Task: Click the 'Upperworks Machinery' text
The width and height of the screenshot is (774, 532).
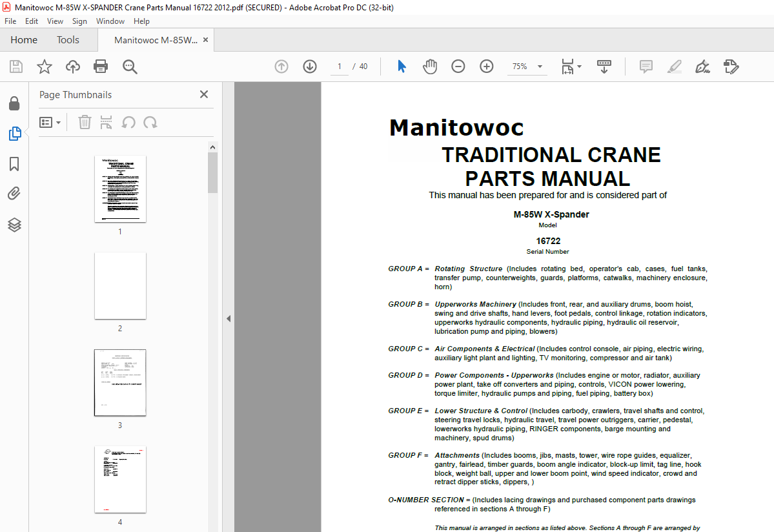Action: tap(475, 305)
